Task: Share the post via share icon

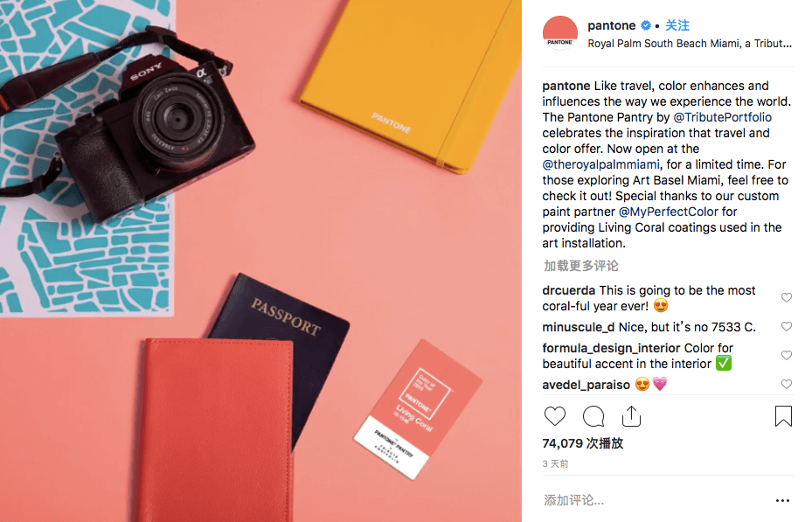Action: (631, 416)
